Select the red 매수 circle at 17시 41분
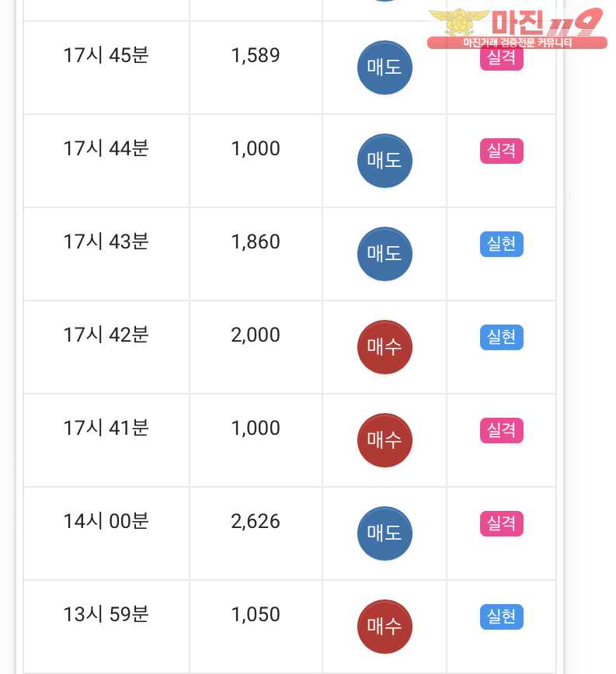 385,440
